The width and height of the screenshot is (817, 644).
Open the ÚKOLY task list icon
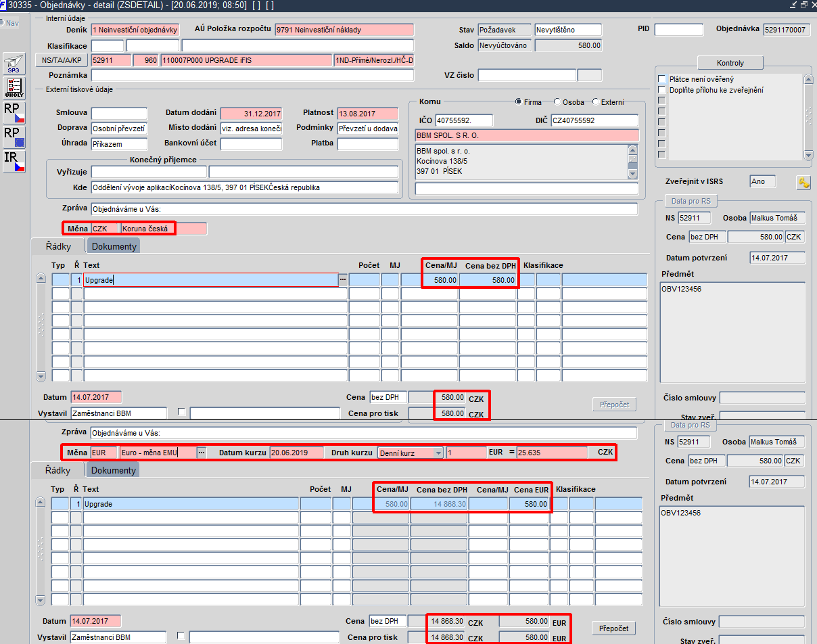click(x=14, y=88)
